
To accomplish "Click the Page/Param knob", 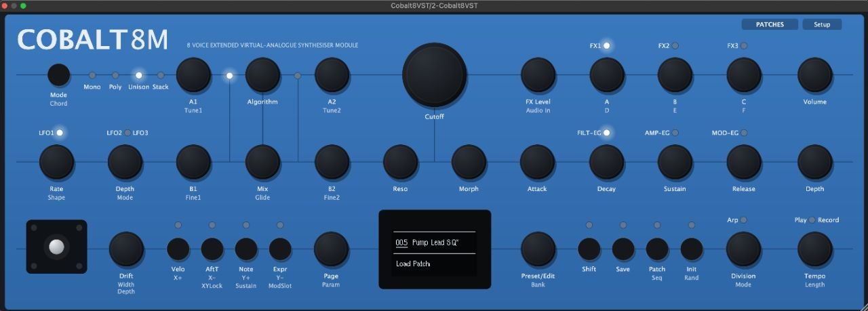I will coord(332,249).
